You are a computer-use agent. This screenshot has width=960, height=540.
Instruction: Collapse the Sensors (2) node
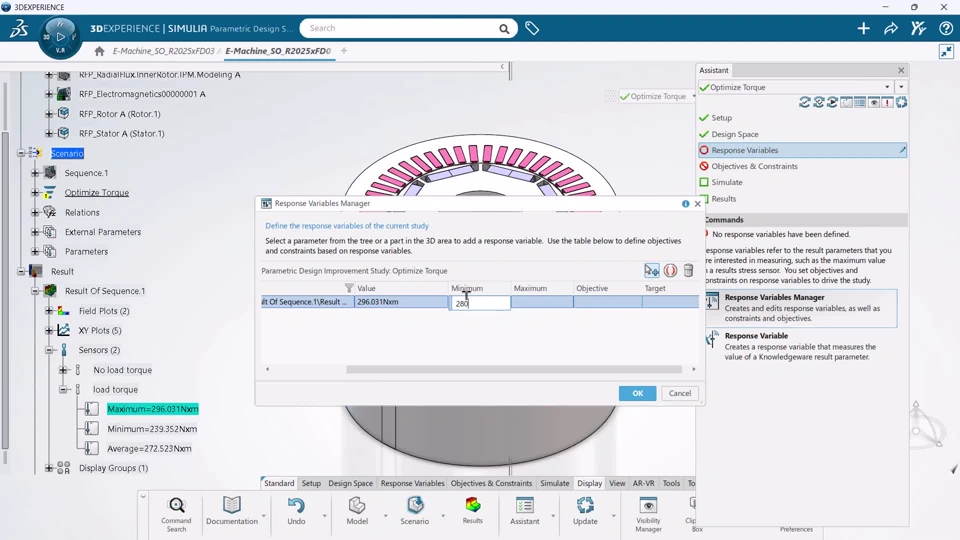50,350
